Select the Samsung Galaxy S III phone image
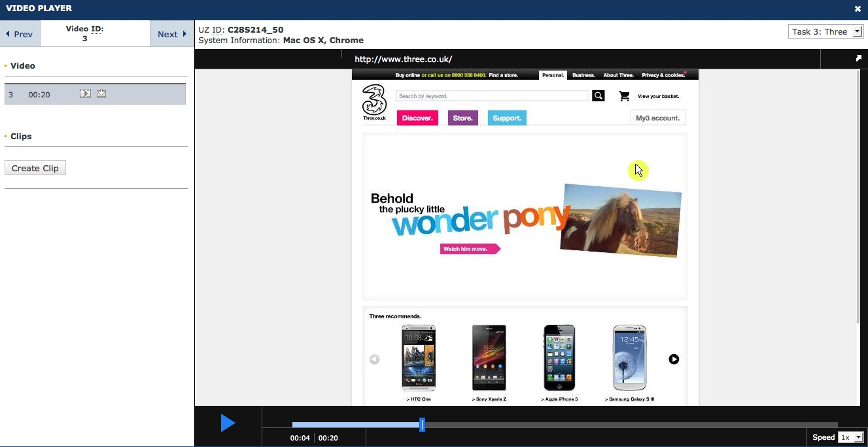Viewport: 868px width, 447px height. (630, 358)
